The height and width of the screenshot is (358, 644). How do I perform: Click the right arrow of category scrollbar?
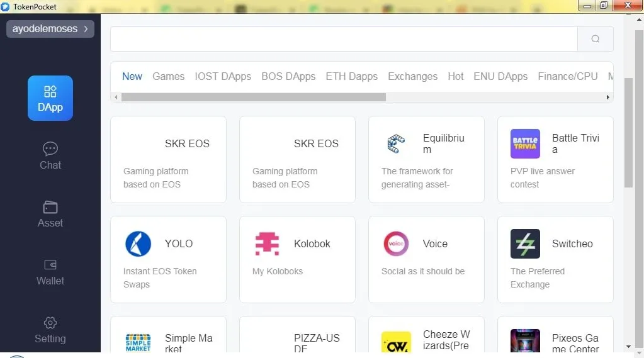point(608,98)
